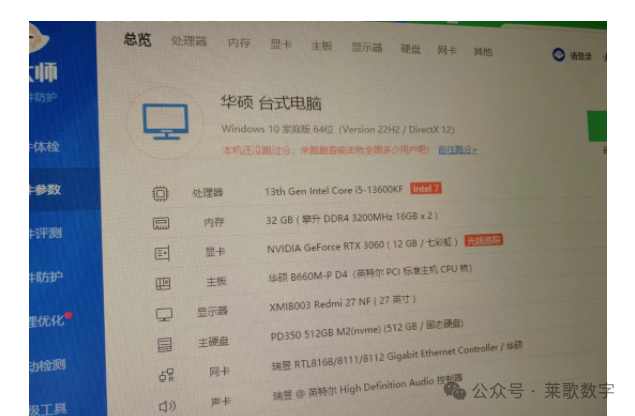Click the monitor icon beside 显示器 row
635x416 pixels.
164,314
